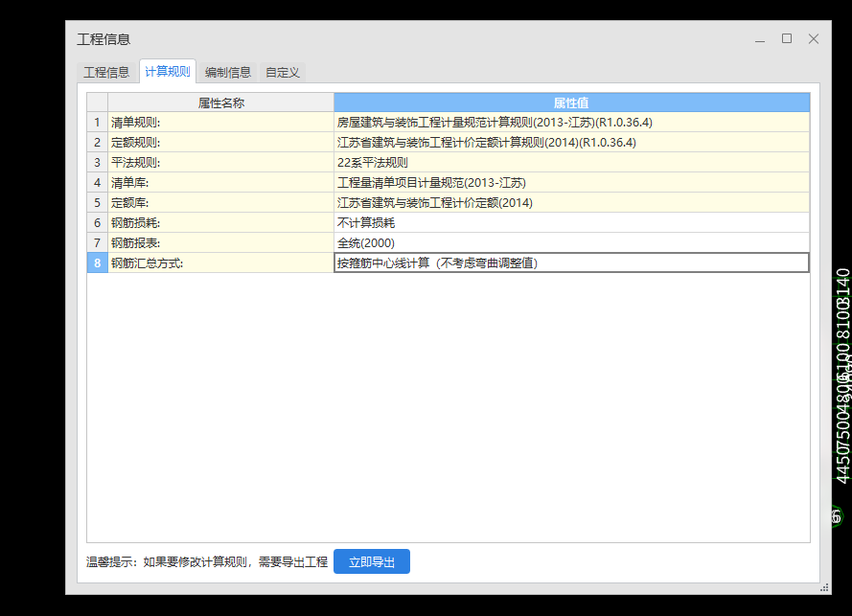This screenshot has height=616, width=852.
Task: Select row number 3 header
Action: pyautogui.click(x=97, y=163)
